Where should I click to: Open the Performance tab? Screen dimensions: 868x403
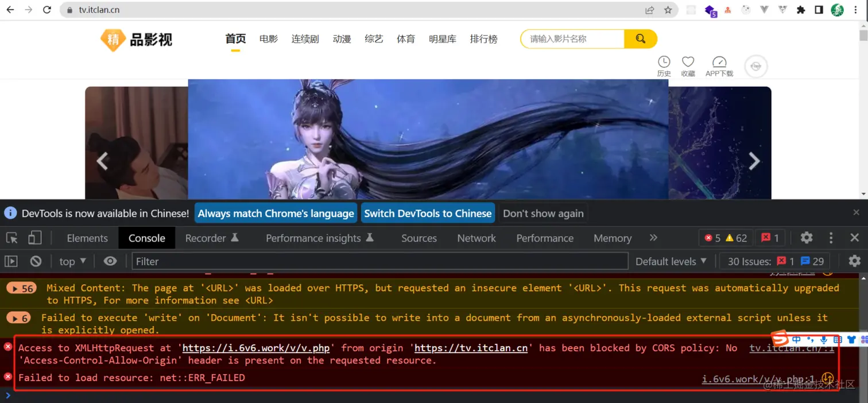[x=545, y=238]
